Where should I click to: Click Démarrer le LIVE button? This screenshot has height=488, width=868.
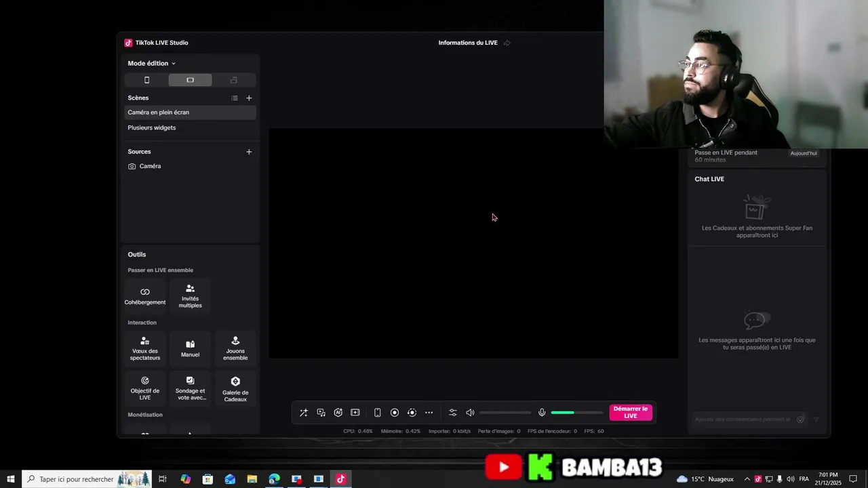[631, 413]
